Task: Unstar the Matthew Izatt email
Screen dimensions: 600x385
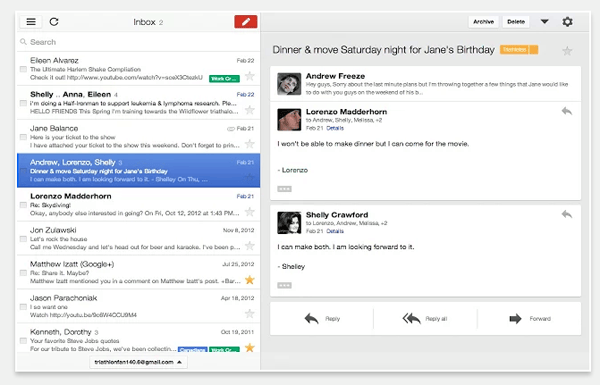Action: click(x=249, y=280)
